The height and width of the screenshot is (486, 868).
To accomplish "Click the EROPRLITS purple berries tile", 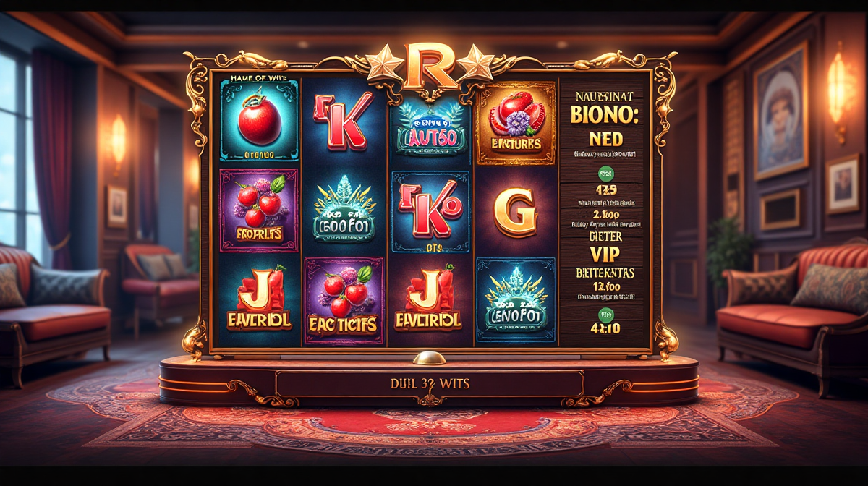I will (259, 210).
